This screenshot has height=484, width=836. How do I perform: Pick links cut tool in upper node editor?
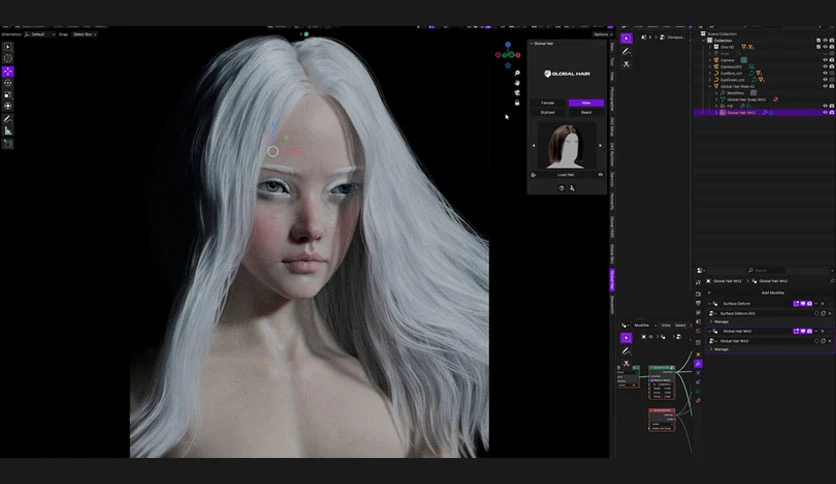coord(626,64)
